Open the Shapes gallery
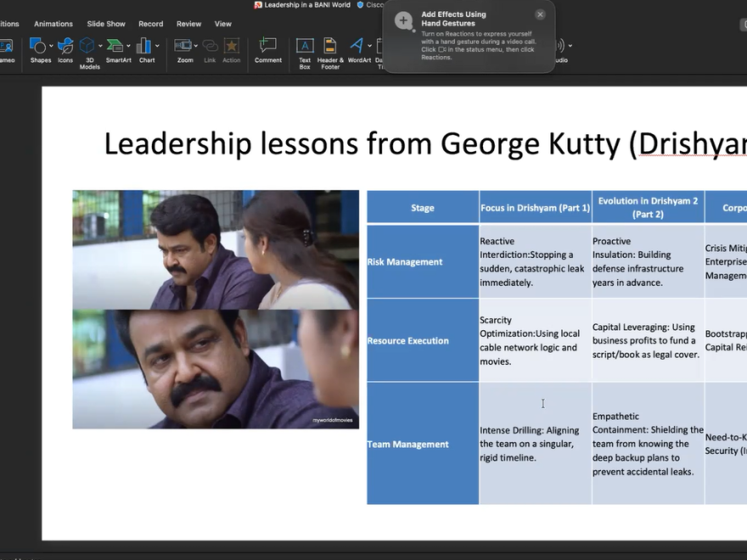Image resolution: width=747 pixels, height=560 pixels. click(x=40, y=50)
